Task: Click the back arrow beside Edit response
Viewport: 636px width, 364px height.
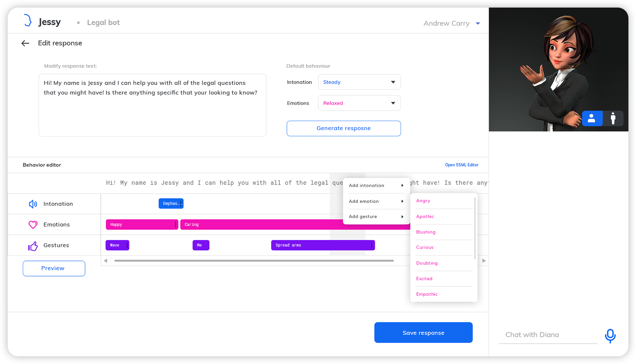Action: coord(25,43)
